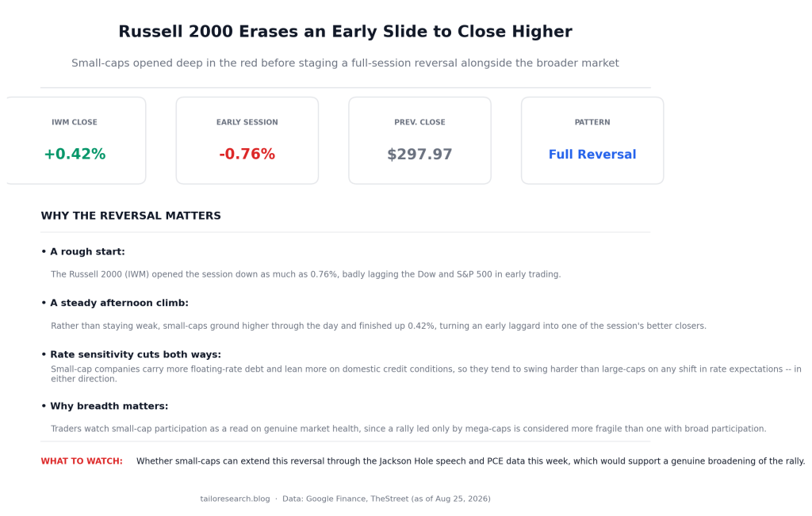Click the main headline about Russell 2000
The height and width of the screenshot is (516, 812).
(346, 32)
